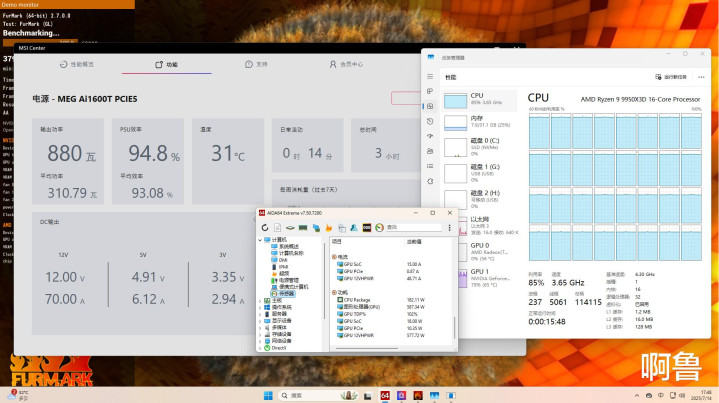Screen dimensions: 719x403
Task: Launch the AIDA64 stability test flame icon
Action: 329,227
